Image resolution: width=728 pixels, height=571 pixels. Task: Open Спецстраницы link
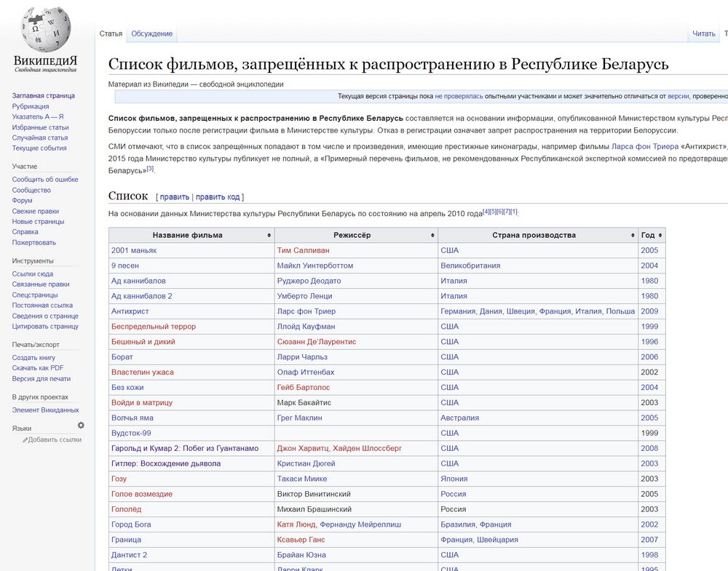tap(35, 295)
